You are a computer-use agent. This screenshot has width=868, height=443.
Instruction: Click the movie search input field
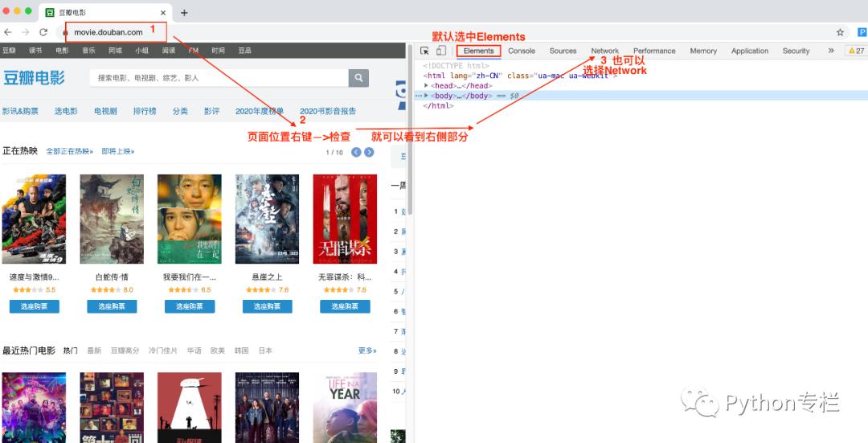(x=219, y=78)
